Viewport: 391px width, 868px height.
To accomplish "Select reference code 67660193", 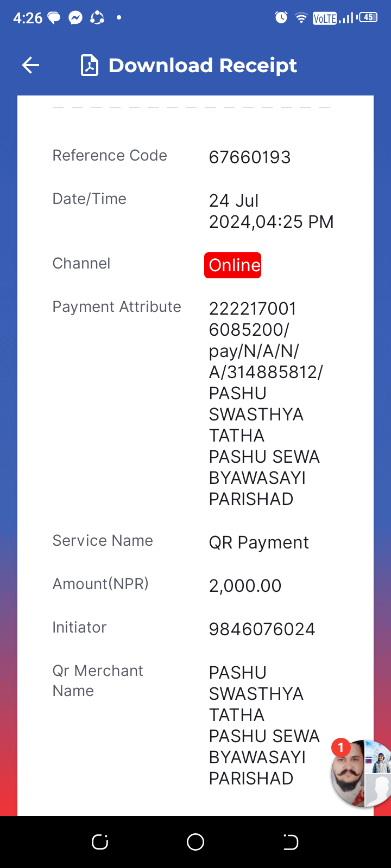I will point(250,157).
